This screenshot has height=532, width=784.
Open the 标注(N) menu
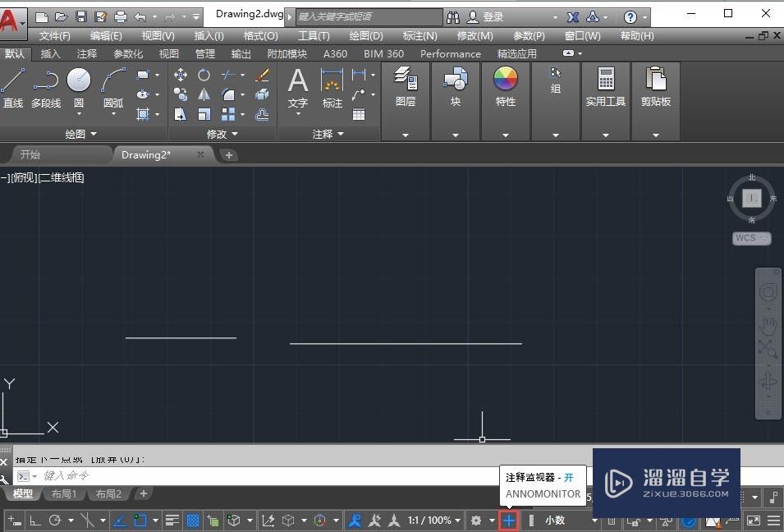click(x=420, y=36)
